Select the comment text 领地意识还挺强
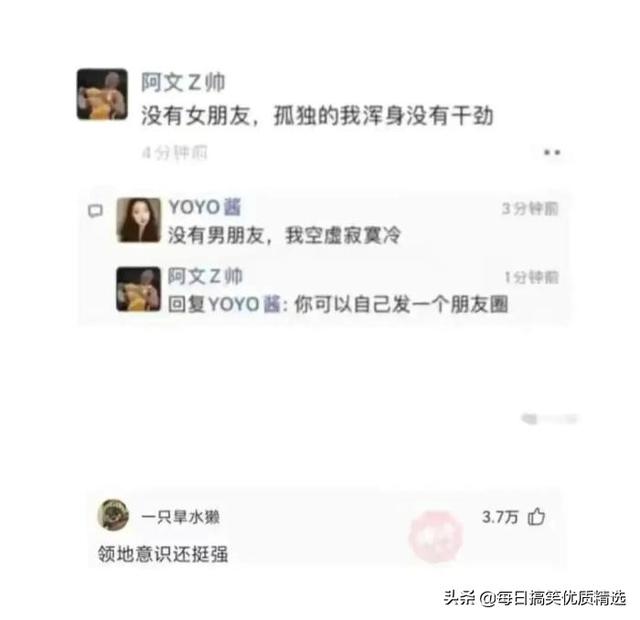This screenshot has height=620, width=640. click(163, 554)
